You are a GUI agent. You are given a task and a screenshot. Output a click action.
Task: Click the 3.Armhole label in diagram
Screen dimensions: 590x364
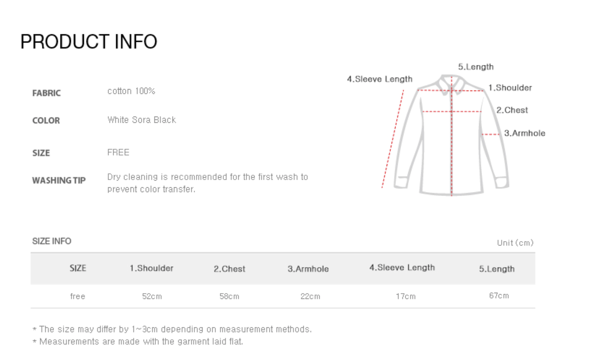pos(524,133)
